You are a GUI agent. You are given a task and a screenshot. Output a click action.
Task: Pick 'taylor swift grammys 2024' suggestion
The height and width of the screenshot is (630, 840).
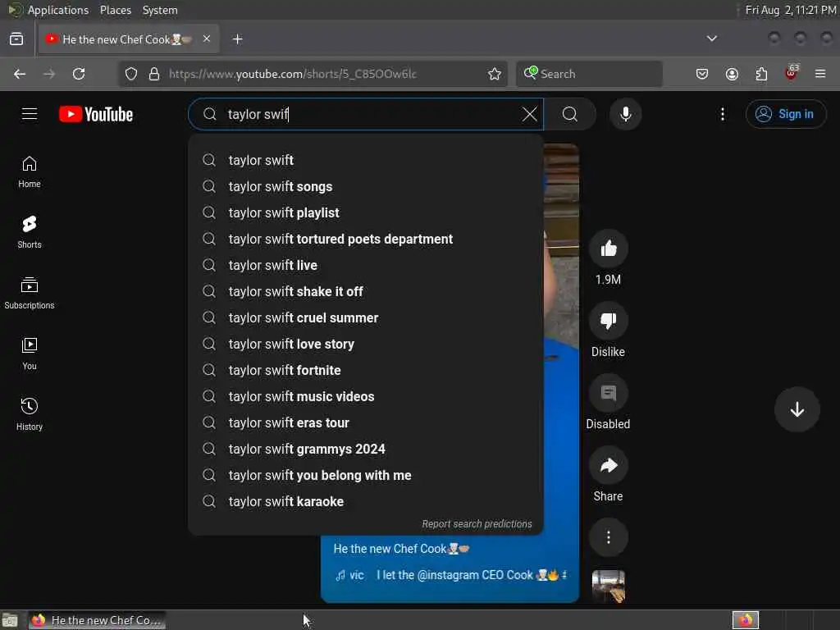(x=366, y=449)
